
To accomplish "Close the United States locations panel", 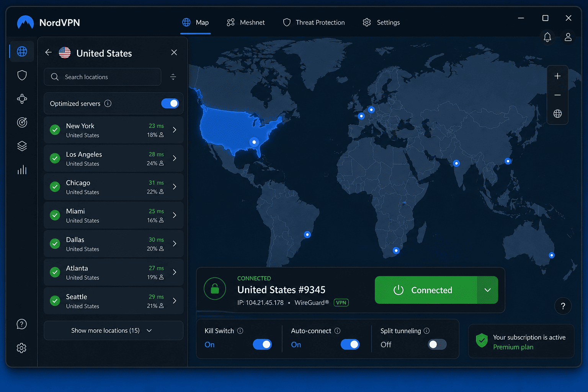I will [x=174, y=52].
